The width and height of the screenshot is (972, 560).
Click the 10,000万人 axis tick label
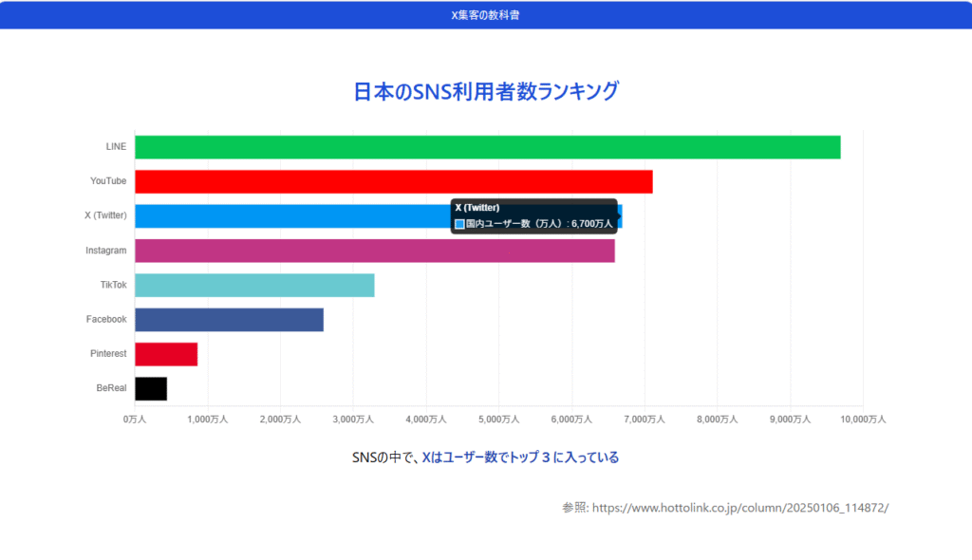862,420
